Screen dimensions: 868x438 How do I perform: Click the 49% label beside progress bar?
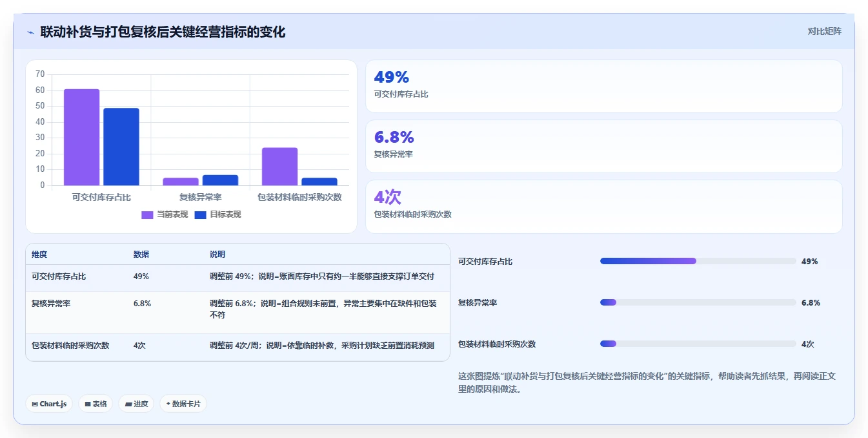809,262
